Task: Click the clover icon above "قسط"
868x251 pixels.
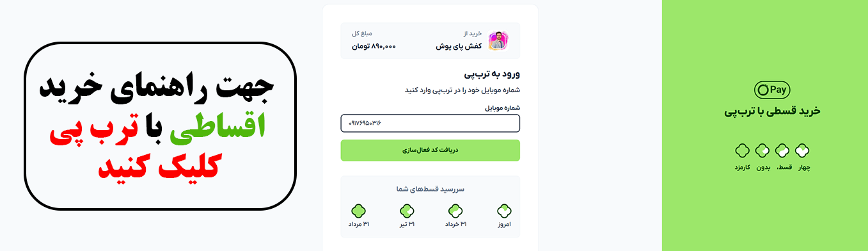Action: [782, 151]
